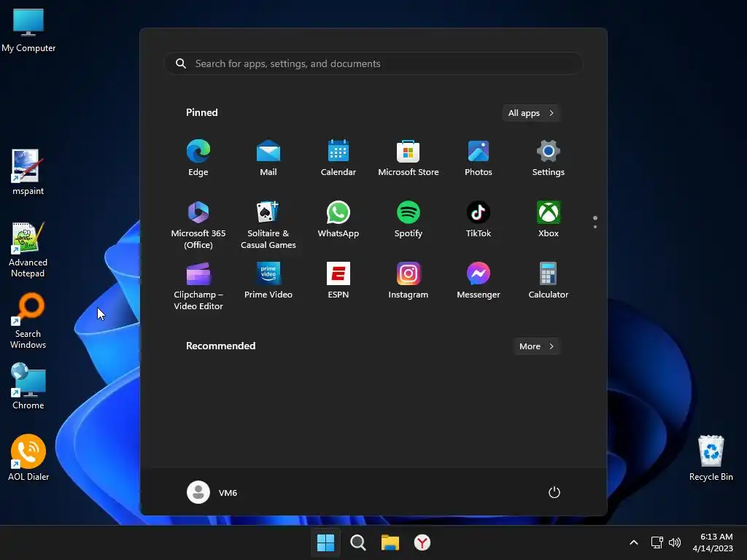Open the Calculator app
Viewport: 747px width, 560px height.
click(549, 281)
